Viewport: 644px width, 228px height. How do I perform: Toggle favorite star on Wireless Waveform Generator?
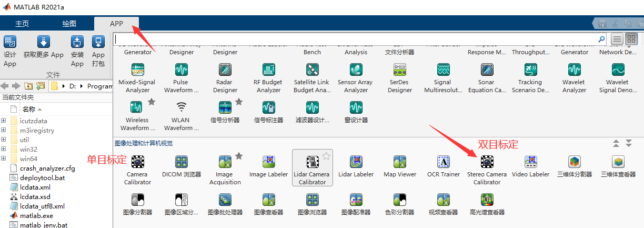point(152,102)
